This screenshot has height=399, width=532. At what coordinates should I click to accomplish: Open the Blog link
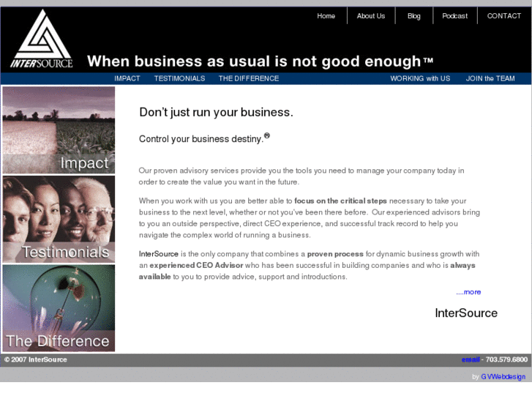coord(414,16)
